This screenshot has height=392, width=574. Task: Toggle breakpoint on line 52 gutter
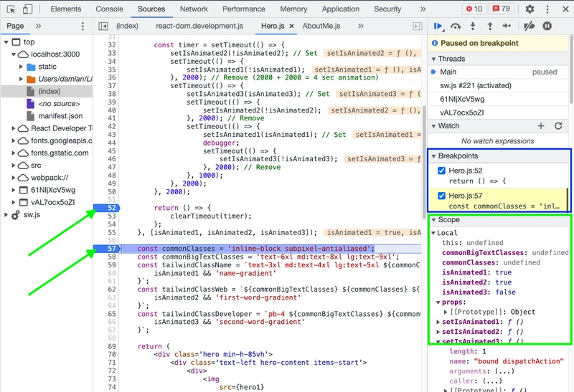tap(106, 208)
